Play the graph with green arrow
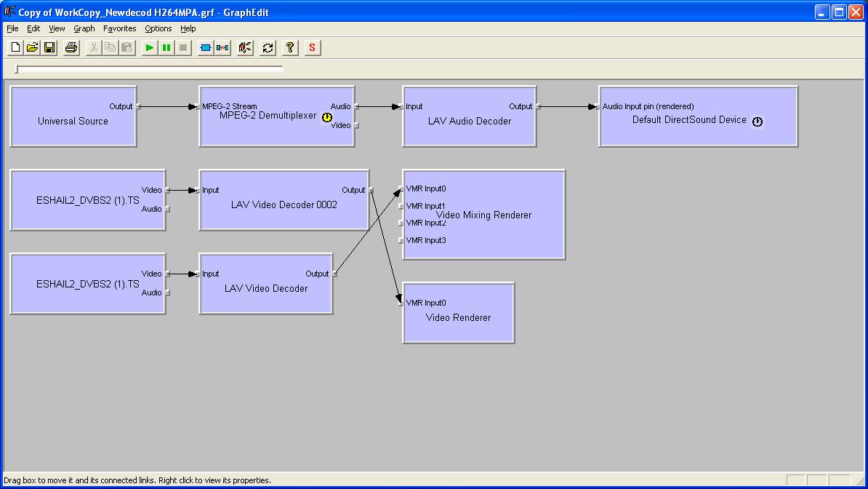The width and height of the screenshot is (868, 489). (x=149, y=48)
